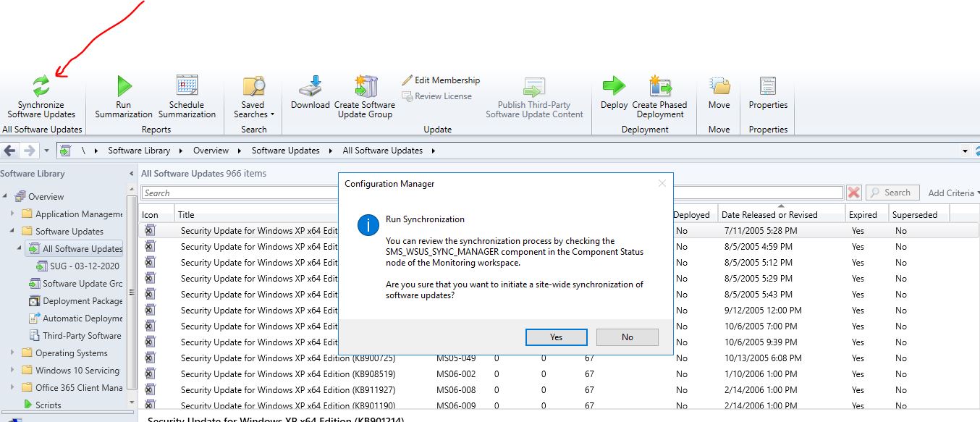Dismiss the dialog with No
Viewport: 980px width, 422px height.
point(627,337)
